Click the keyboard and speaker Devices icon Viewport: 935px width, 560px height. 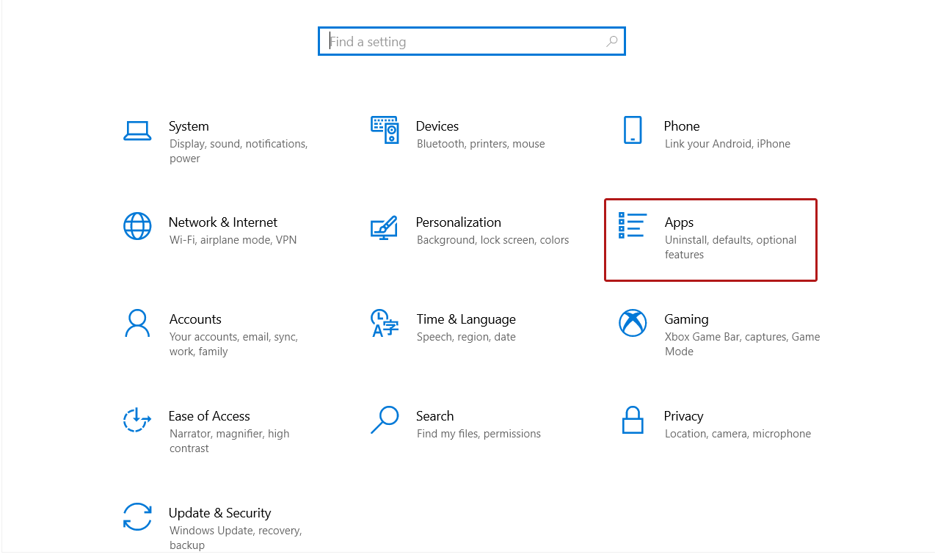click(x=385, y=130)
